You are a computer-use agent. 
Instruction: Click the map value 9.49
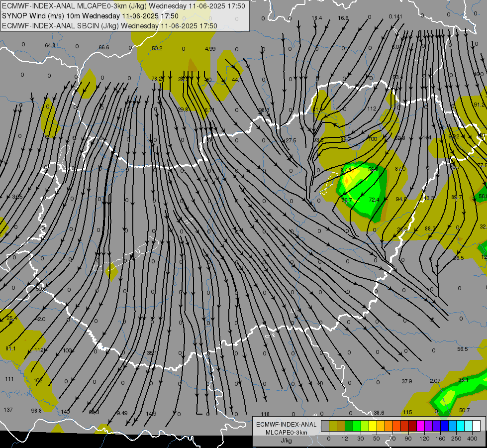pyautogui.click(x=122, y=413)
